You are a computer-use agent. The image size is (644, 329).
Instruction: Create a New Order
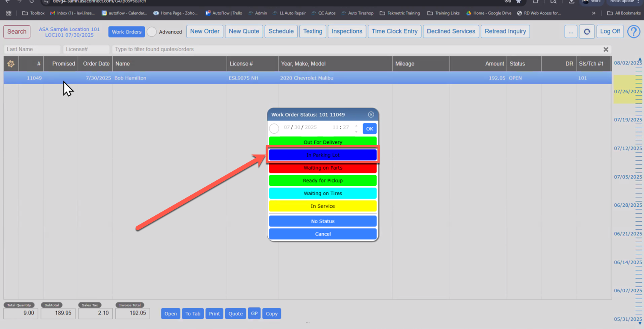pos(205,32)
